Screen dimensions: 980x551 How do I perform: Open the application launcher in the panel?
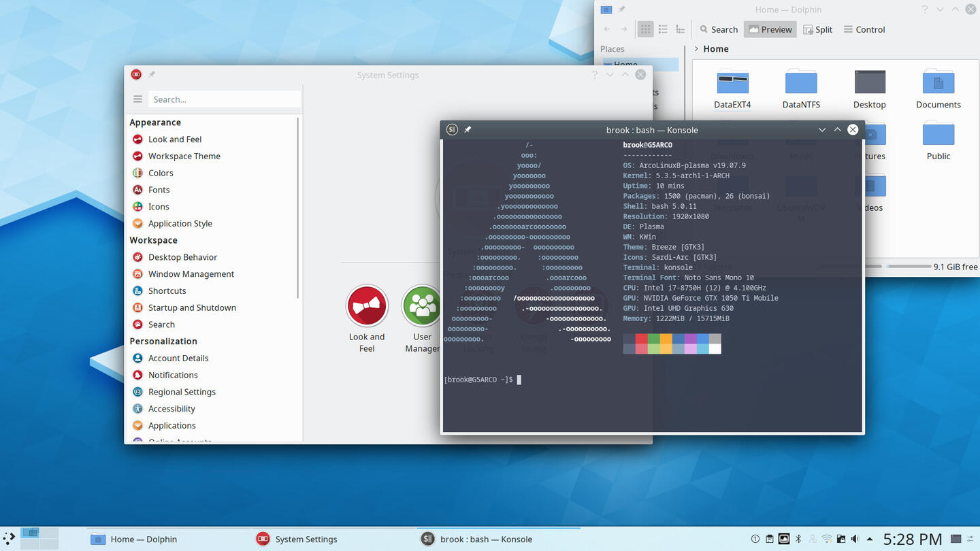pyautogui.click(x=9, y=539)
